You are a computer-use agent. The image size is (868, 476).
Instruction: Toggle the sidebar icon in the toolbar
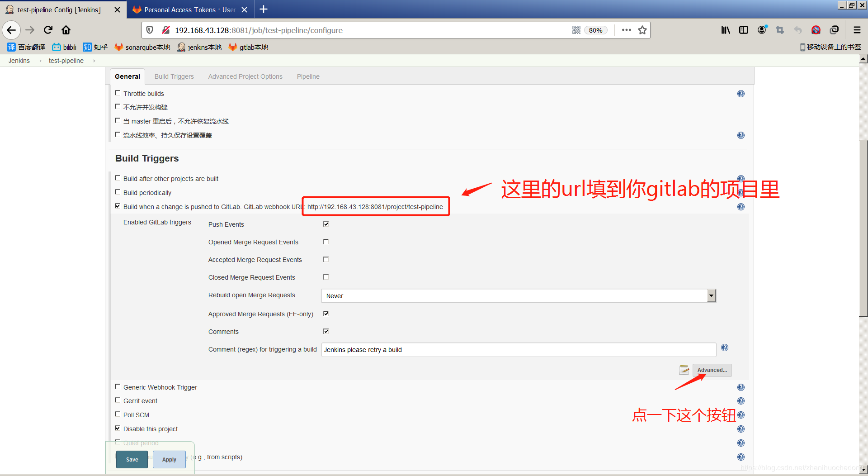click(744, 30)
